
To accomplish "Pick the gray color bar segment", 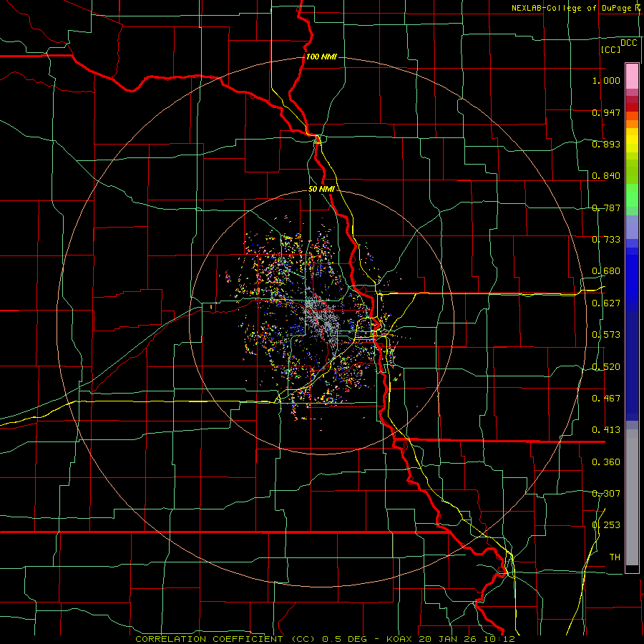I will [632, 497].
